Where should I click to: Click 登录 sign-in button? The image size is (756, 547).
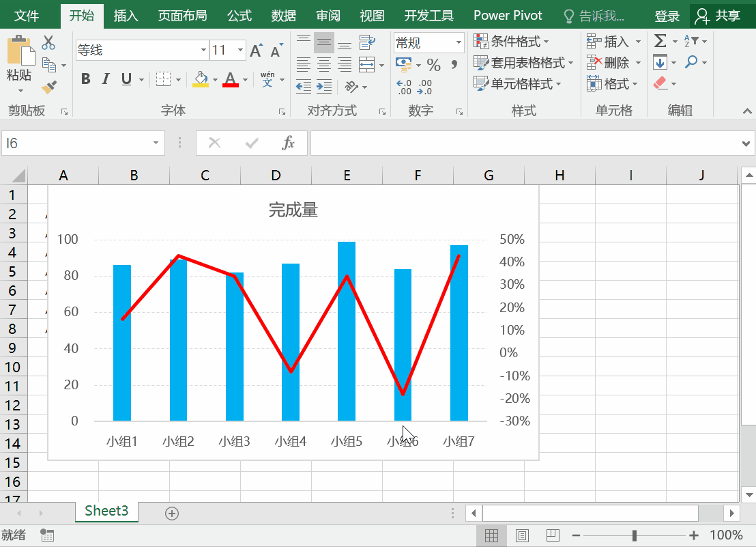pos(667,16)
